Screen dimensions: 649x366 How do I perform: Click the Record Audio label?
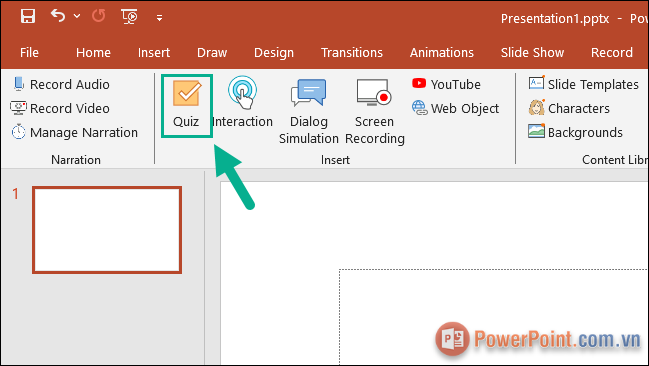pyautogui.click(x=70, y=84)
